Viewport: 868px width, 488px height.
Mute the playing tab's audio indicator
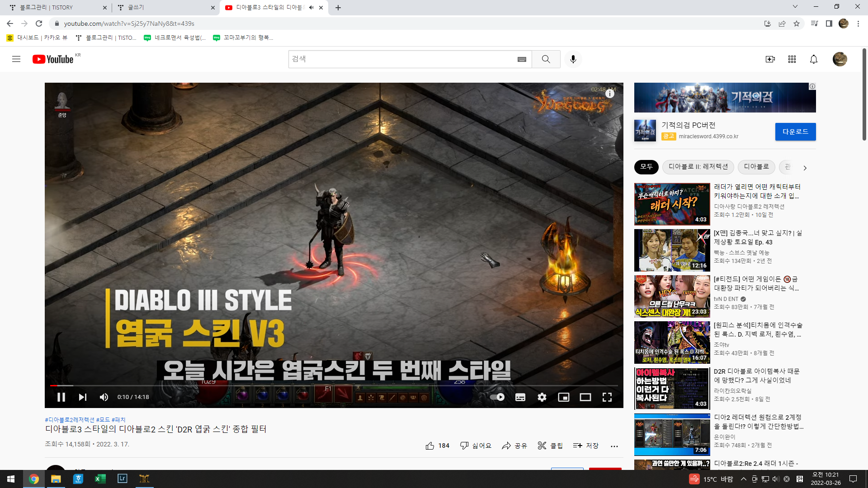click(x=311, y=8)
